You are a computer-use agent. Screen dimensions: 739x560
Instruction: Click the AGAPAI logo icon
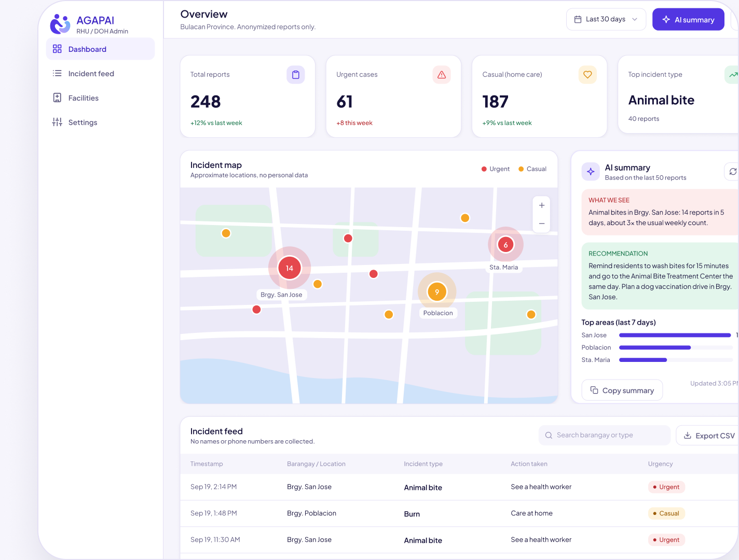60,24
